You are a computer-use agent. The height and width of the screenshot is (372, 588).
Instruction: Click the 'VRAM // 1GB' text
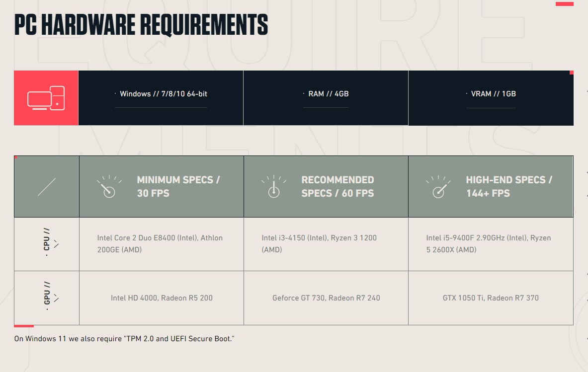[494, 94]
